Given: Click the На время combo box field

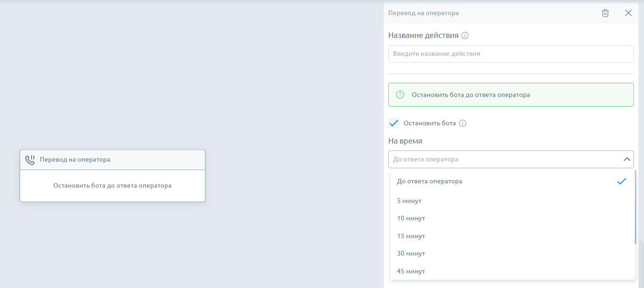Looking at the screenshot, I should (x=503, y=159).
